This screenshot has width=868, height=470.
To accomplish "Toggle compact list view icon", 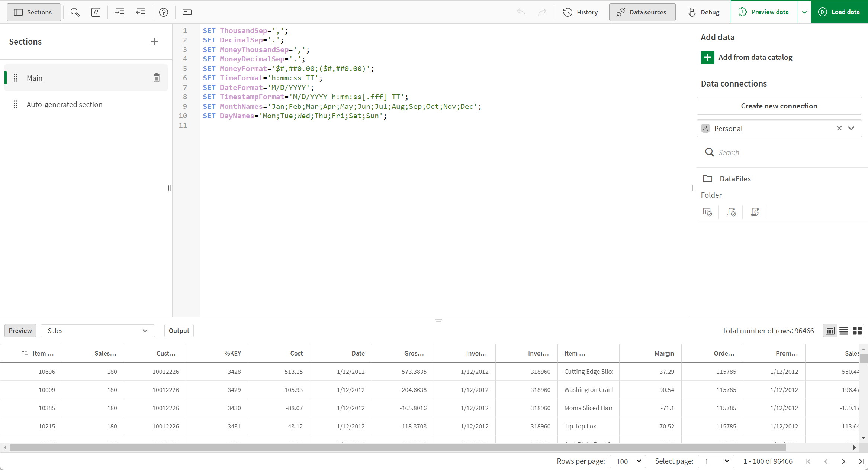I will point(844,331).
